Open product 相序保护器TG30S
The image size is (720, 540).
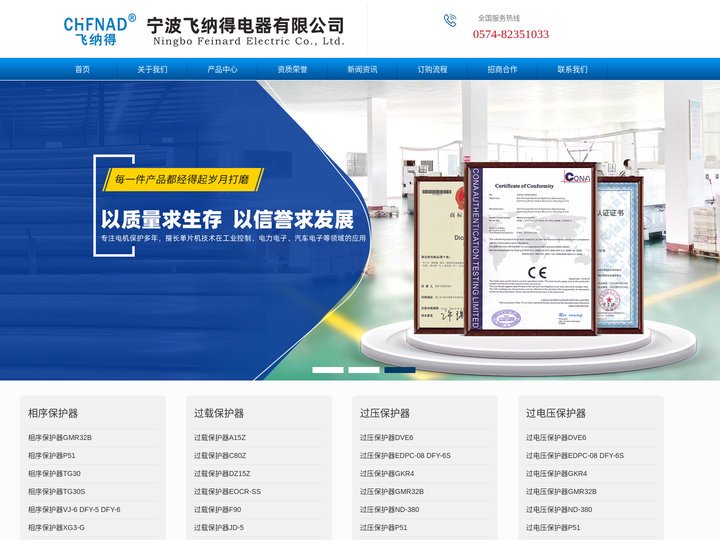(x=56, y=491)
